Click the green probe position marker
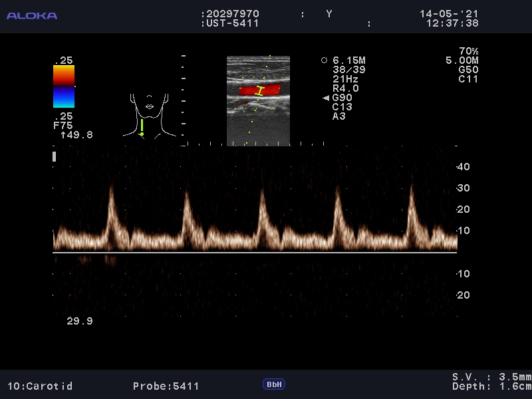Image resolution: width=532 pixels, height=399 pixels. pos(142,126)
